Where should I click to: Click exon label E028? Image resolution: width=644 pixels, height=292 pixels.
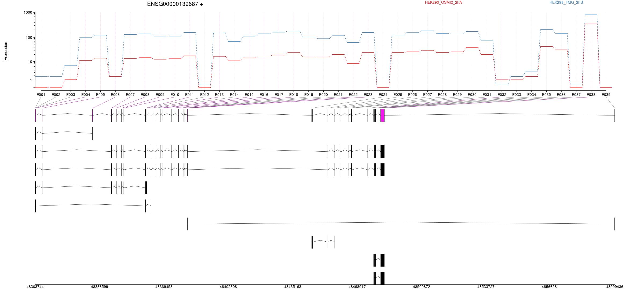(442, 95)
